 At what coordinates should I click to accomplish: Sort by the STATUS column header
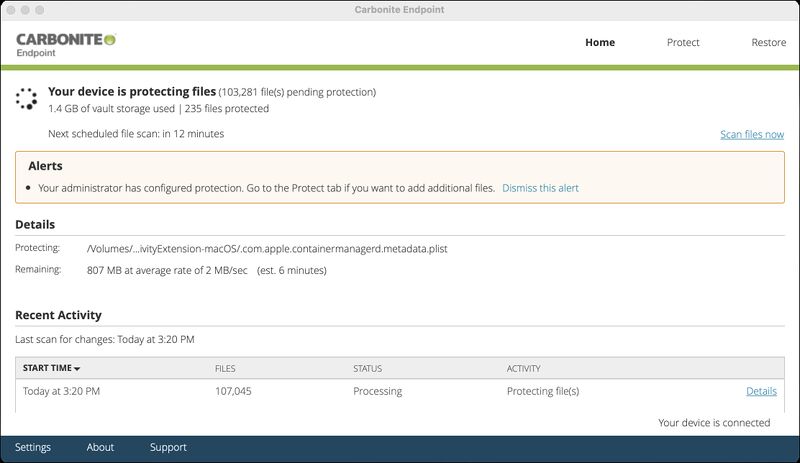point(367,369)
